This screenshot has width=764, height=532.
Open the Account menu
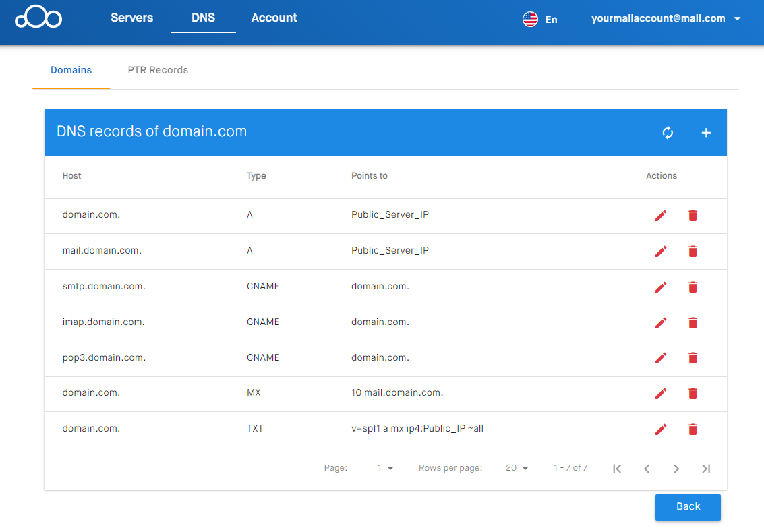point(274,18)
